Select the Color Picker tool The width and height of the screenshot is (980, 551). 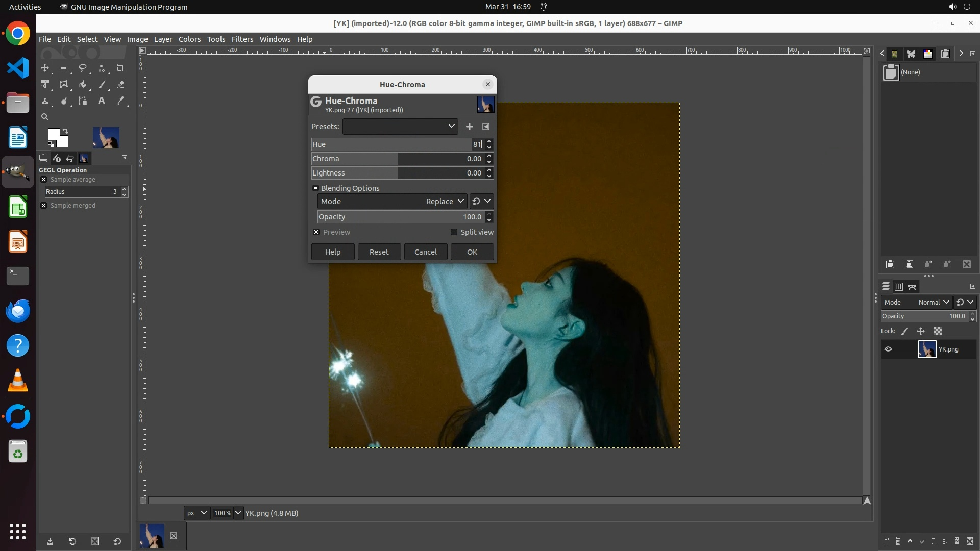(120, 101)
